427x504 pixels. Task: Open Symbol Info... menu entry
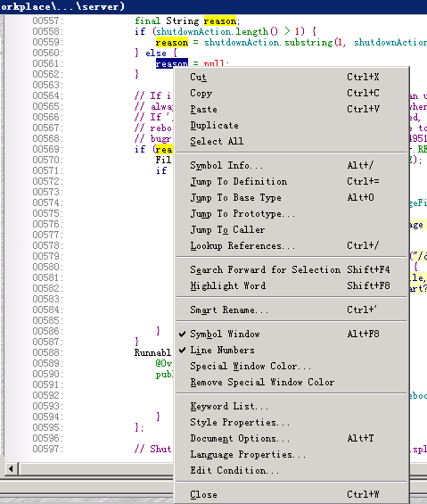pyautogui.click(x=292, y=166)
